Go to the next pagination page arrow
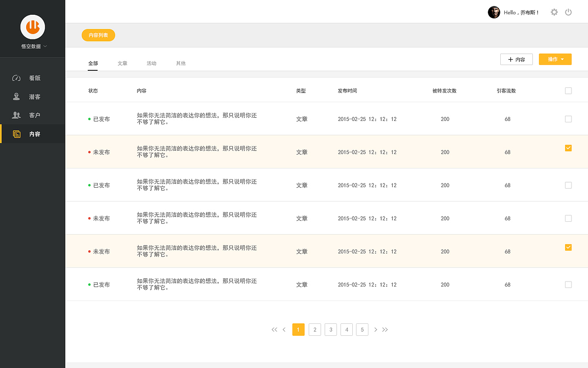The width and height of the screenshot is (588, 368). point(375,329)
